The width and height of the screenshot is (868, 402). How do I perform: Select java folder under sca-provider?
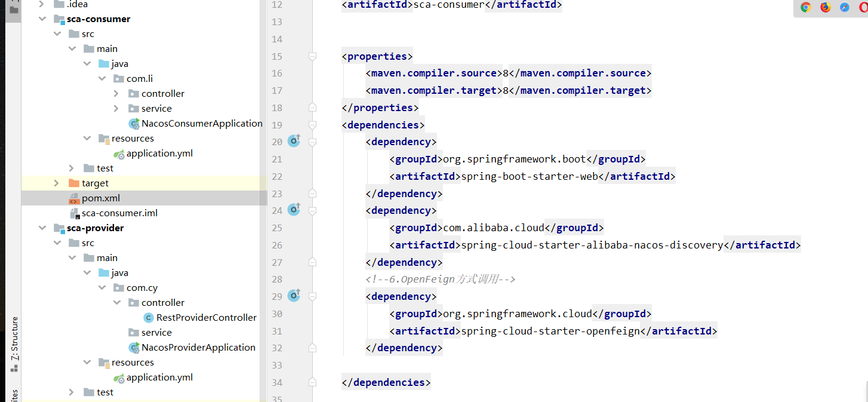[x=119, y=273]
